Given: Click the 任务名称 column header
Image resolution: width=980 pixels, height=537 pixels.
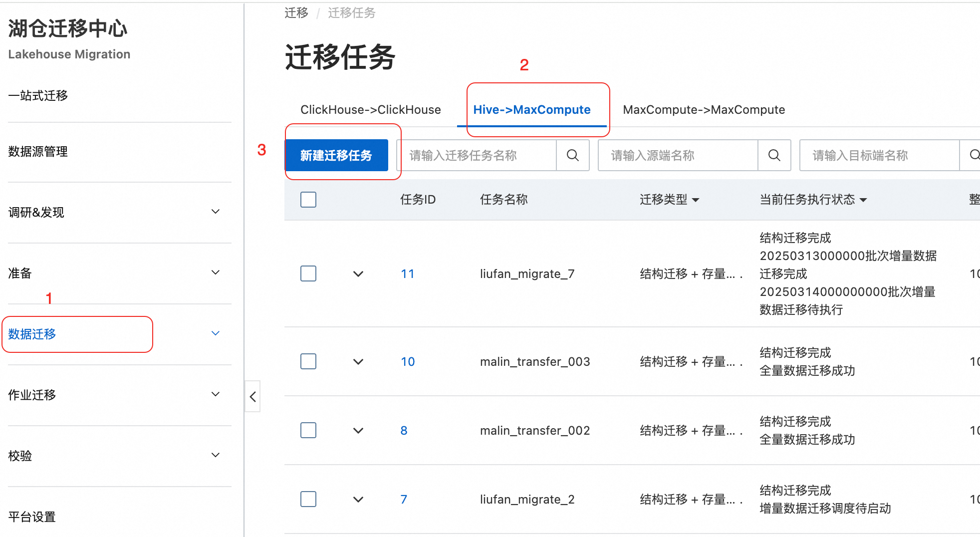Looking at the screenshot, I should (504, 200).
